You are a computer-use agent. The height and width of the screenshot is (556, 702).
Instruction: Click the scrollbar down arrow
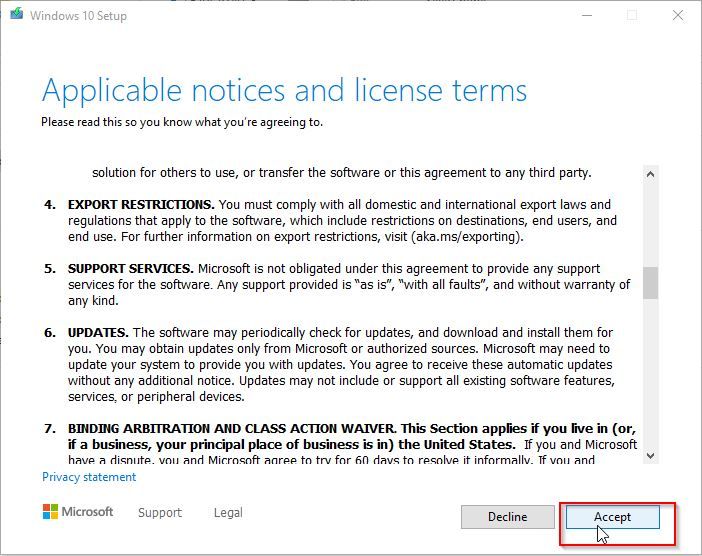coord(651,456)
